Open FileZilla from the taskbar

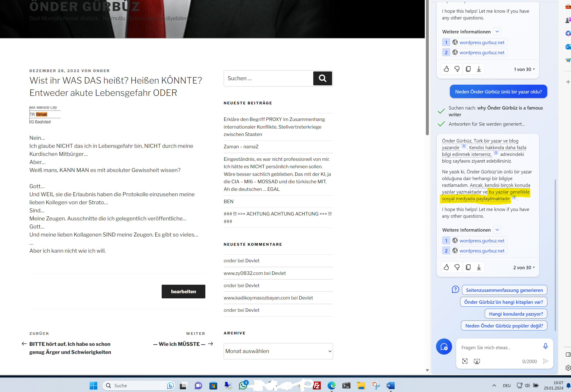coord(317,385)
